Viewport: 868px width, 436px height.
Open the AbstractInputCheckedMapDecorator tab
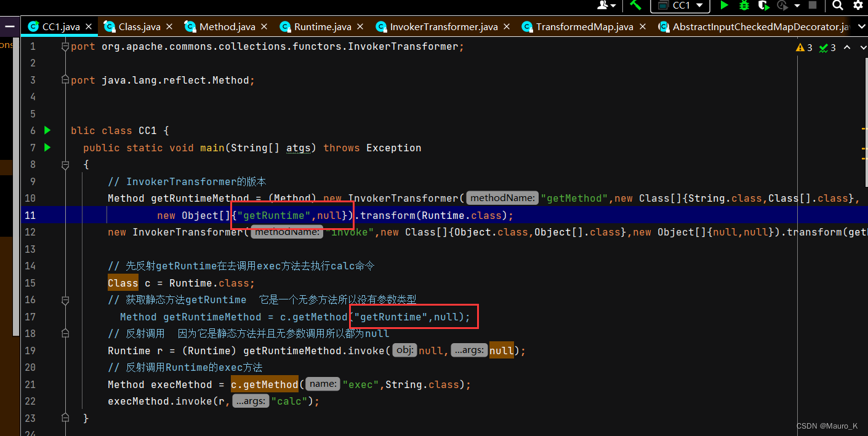click(754, 26)
